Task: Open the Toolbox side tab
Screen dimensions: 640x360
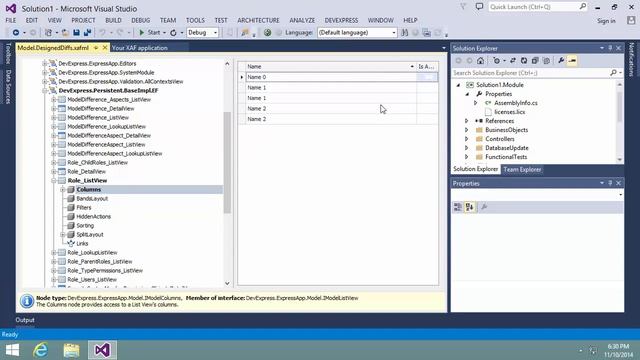Action: click(8, 53)
